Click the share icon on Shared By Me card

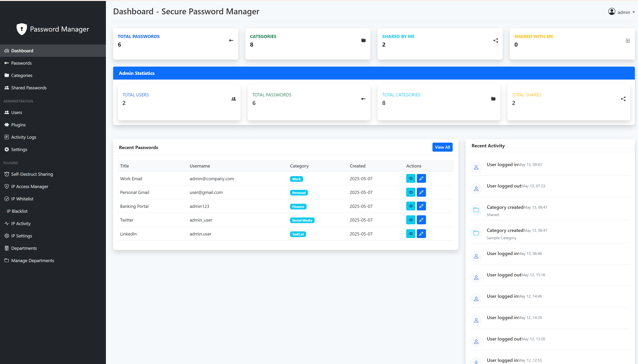(x=496, y=41)
